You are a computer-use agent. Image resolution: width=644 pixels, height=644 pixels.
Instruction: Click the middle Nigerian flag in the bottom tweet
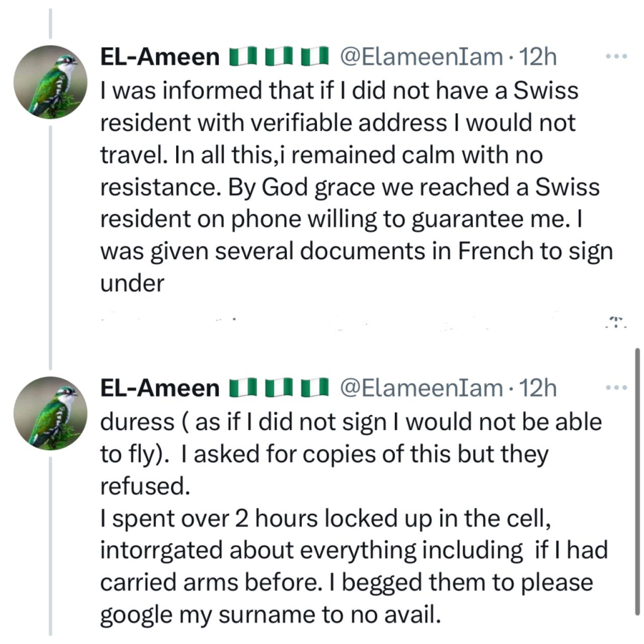[277, 389]
